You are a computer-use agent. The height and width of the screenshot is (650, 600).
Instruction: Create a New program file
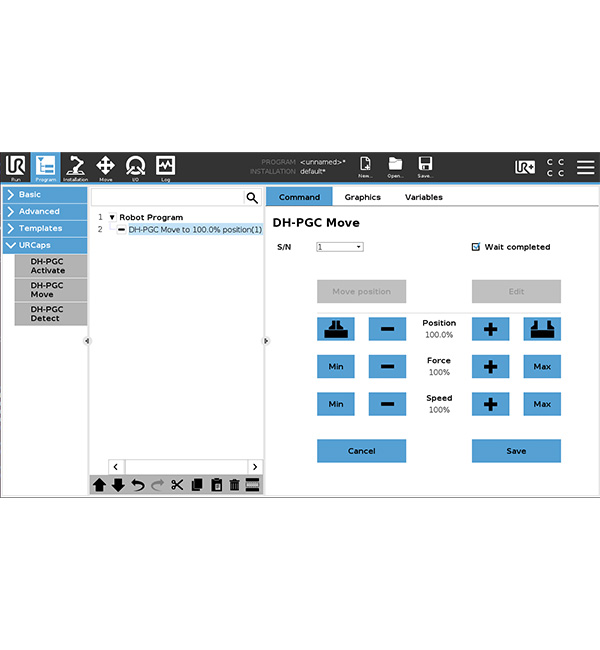coord(365,167)
